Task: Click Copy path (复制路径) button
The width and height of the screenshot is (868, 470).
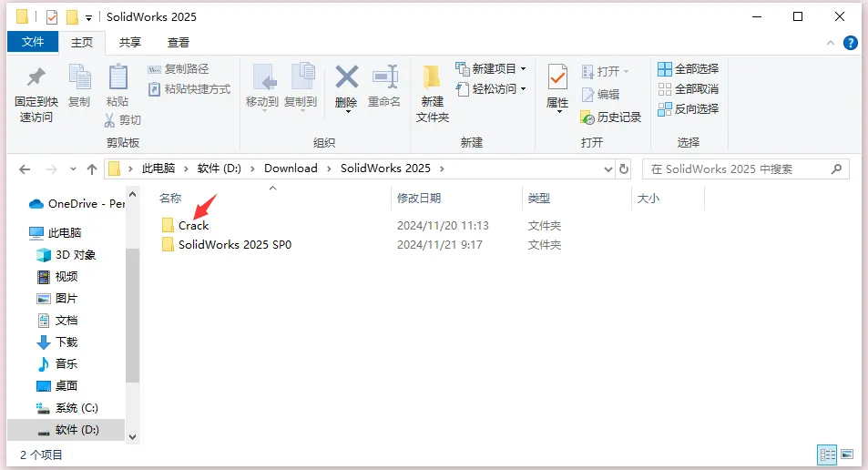Action: [x=179, y=68]
